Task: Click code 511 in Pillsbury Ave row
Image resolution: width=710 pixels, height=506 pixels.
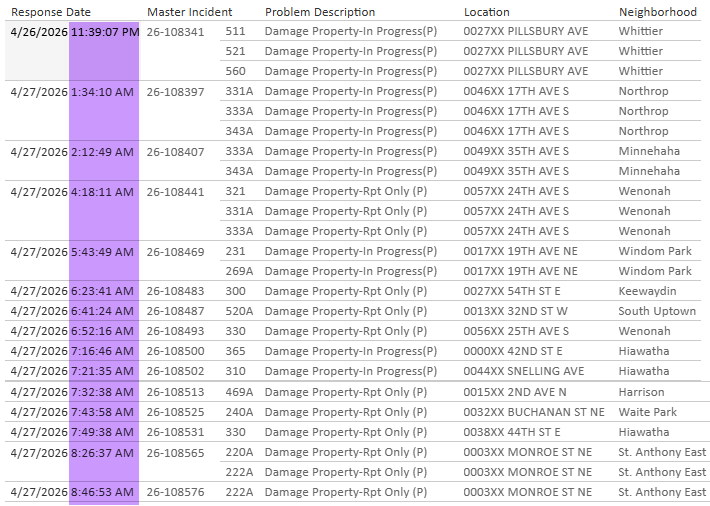Action: [x=235, y=31]
